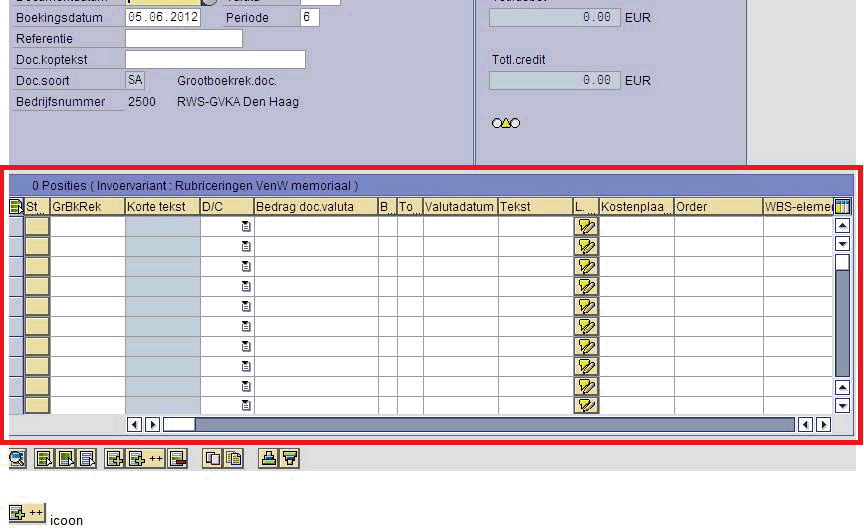
Task: Click the copy row icon
Action: point(212,459)
